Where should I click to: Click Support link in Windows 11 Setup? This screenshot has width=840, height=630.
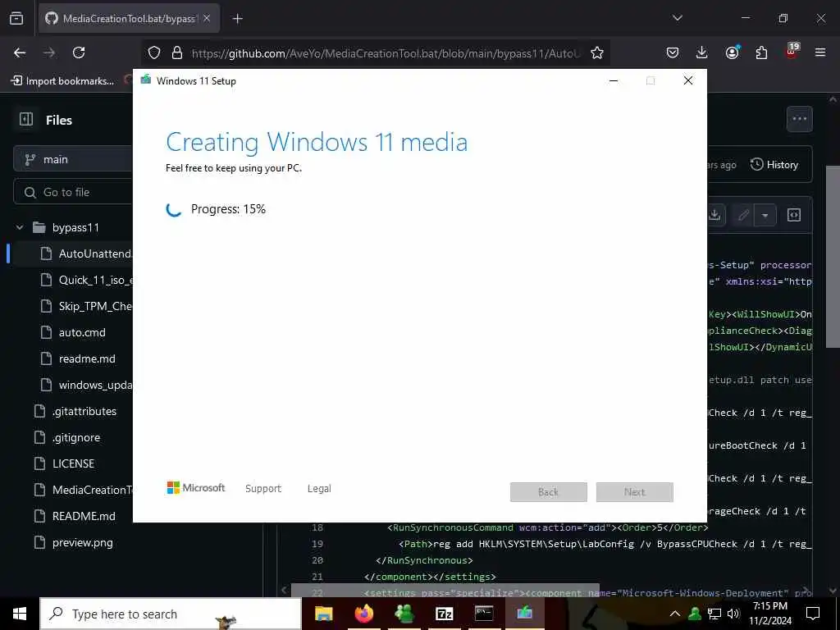pyautogui.click(x=263, y=489)
